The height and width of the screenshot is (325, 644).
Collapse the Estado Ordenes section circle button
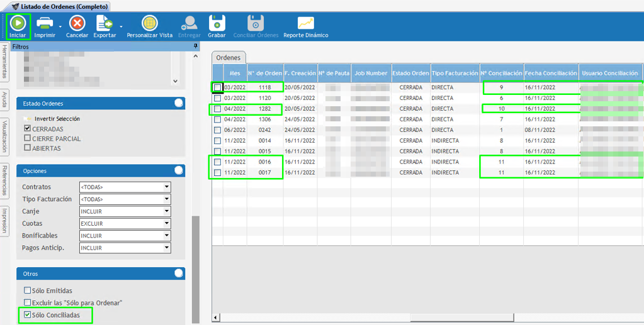click(x=179, y=103)
